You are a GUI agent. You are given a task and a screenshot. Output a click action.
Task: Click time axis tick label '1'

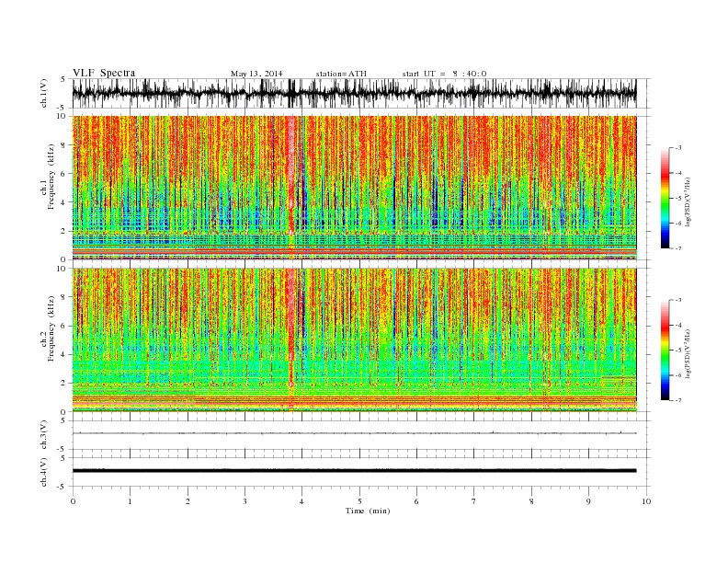[130, 501]
